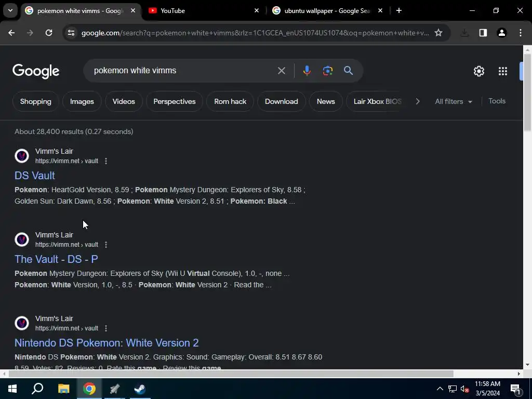Image resolution: width=532 pixels, height=399 pixels.
Task: Open Chrome downloads icon
Action: tap(464, 33)
